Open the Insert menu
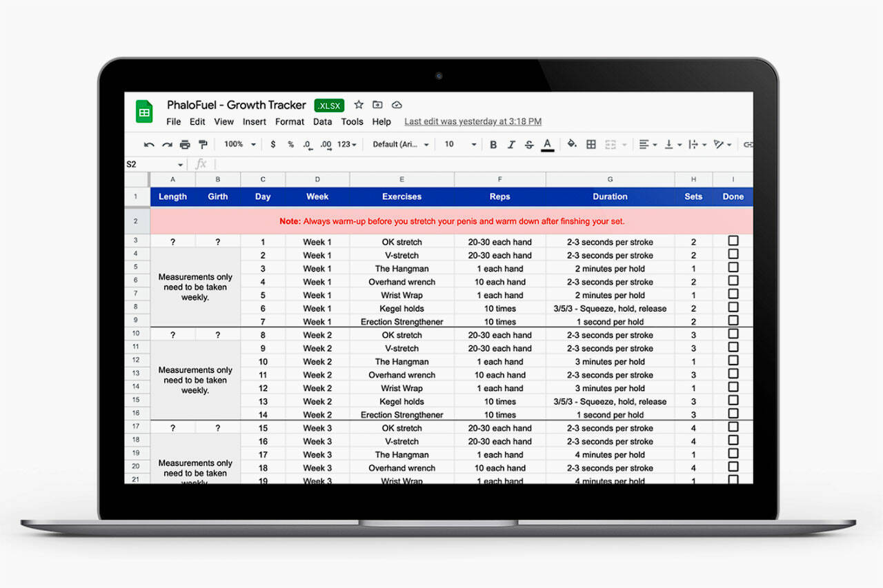The height and width of the screenshot is (588, 883). pyautogui.click(x=254, y=122)
